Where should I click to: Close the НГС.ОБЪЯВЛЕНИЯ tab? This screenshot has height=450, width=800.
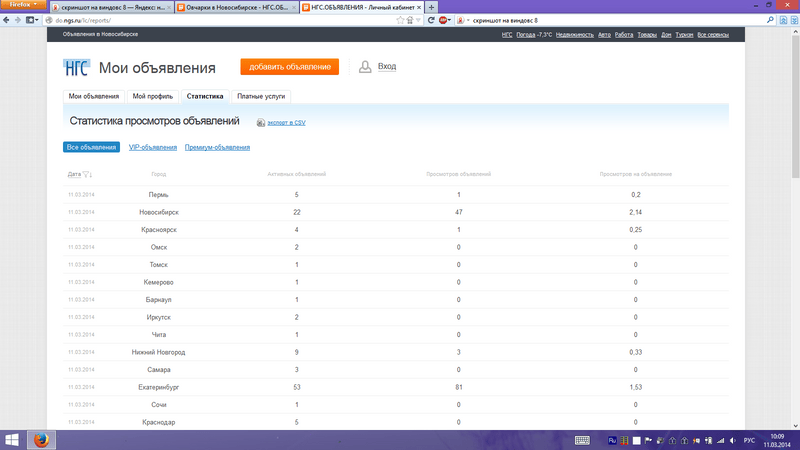pos(419,8)
